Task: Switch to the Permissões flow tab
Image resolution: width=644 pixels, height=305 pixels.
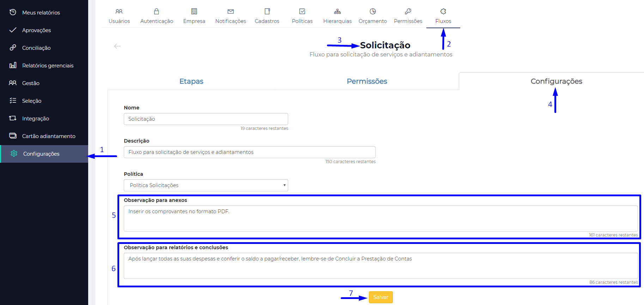Action: click(367, 81)
